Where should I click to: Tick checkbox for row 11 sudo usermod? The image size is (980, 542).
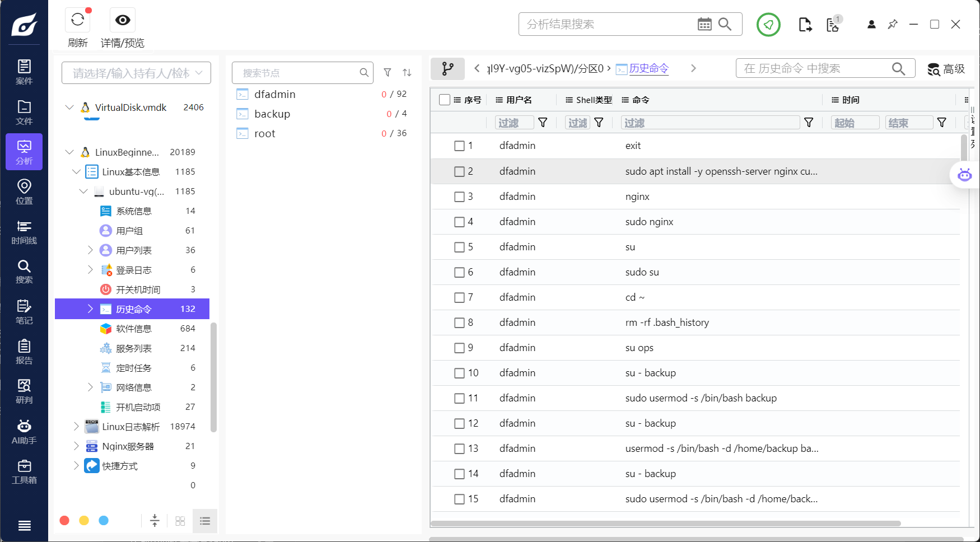click(x=459, y=398)
